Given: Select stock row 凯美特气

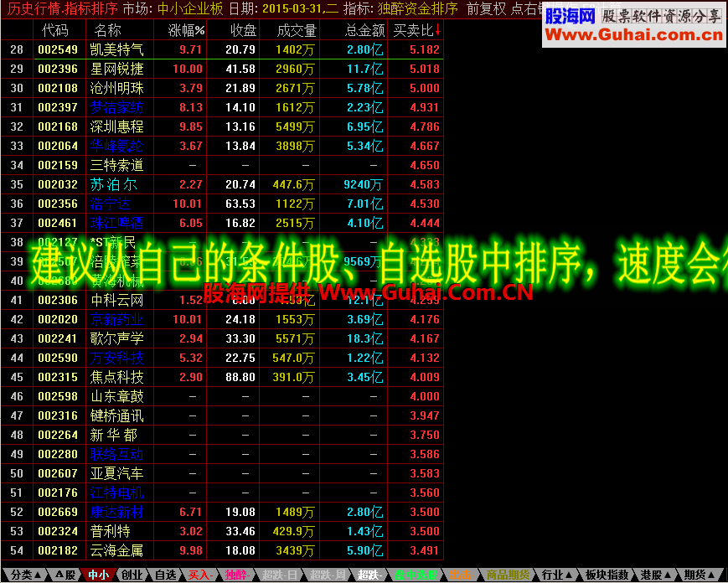Looking at the screenshot, I should tap(222, 49).
